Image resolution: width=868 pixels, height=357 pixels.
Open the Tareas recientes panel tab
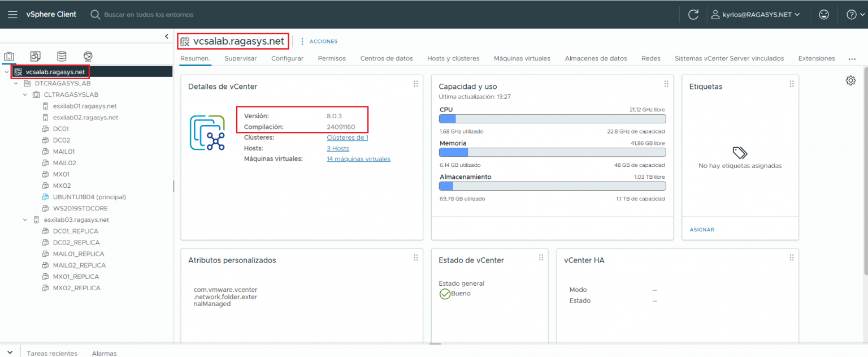[x=52, y=353]
